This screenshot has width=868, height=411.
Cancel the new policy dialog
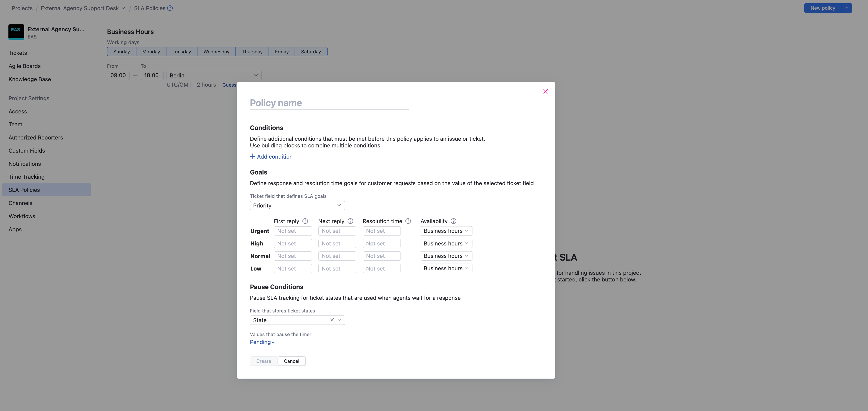pyautogui.click(x=292, y=361)
